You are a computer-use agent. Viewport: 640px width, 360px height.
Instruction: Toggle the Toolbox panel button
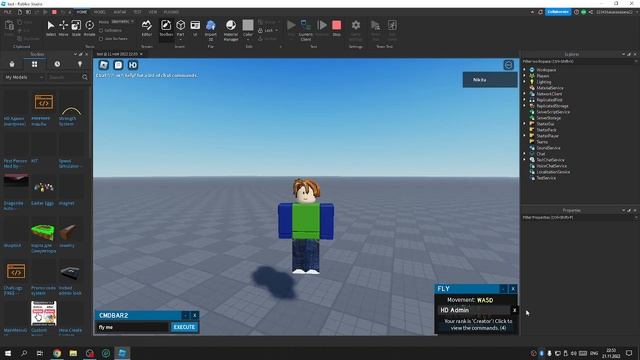coord(166,29)
